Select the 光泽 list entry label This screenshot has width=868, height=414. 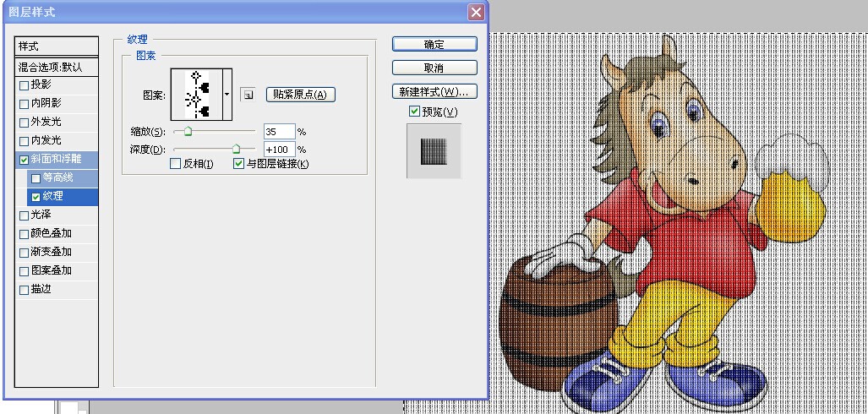[x=41, y=215]
